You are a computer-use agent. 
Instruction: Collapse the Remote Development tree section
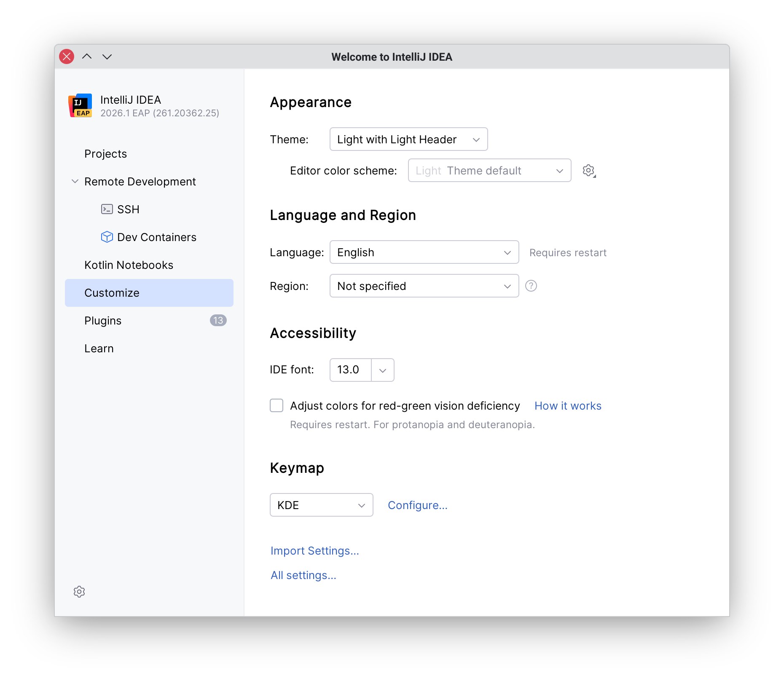75,181
